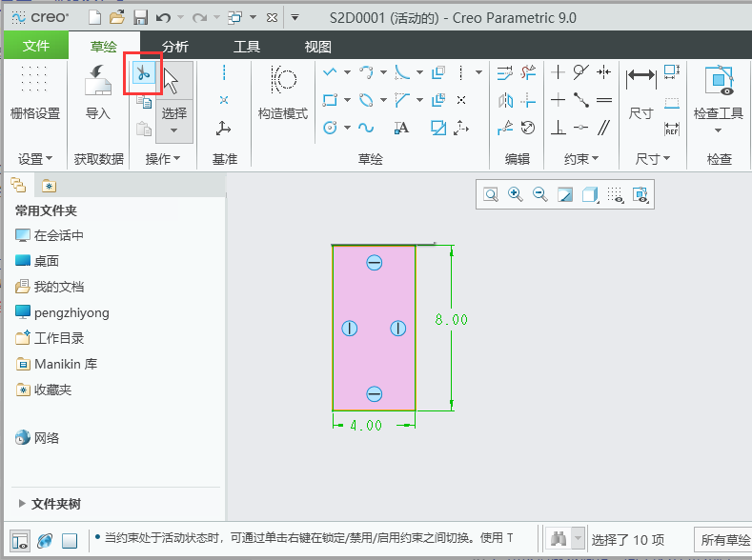Image resolution: width=752 pixels, height=560 pixels.
Task: Click the Project edge tool
Action: pyautogui.click(x=438, y=128)
